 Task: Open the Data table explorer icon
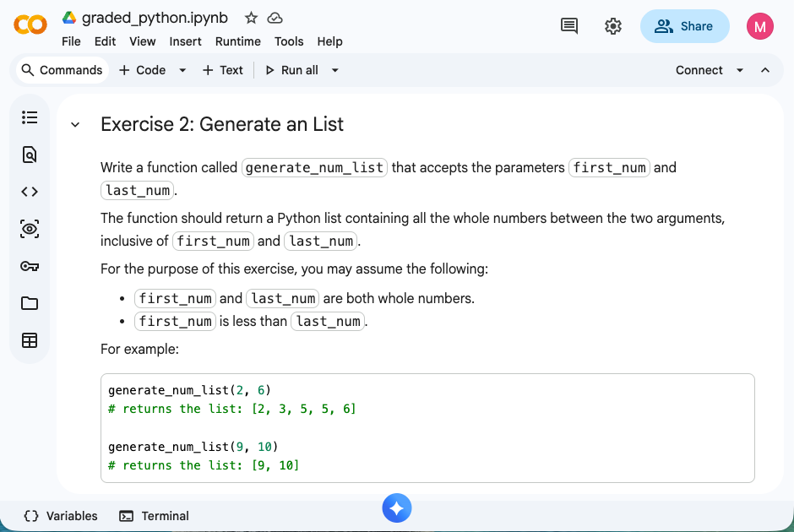pos(30,340)
